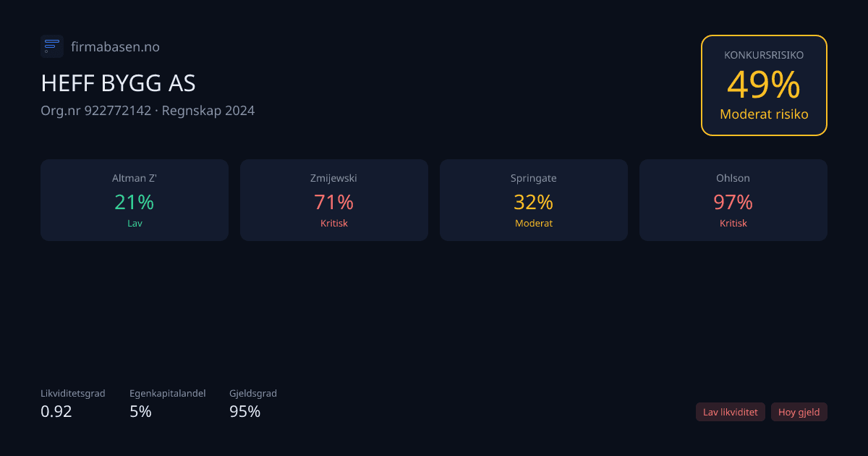The image size is (868, 456).
Task: Open the firmabasen.no site link
Action: [115, 47]
